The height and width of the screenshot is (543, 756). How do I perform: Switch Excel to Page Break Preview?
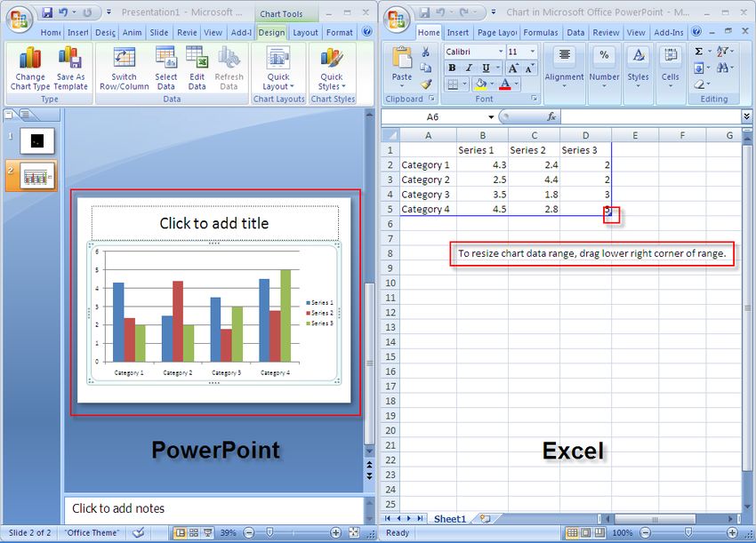pyautogui.click(x=599, y=532)
